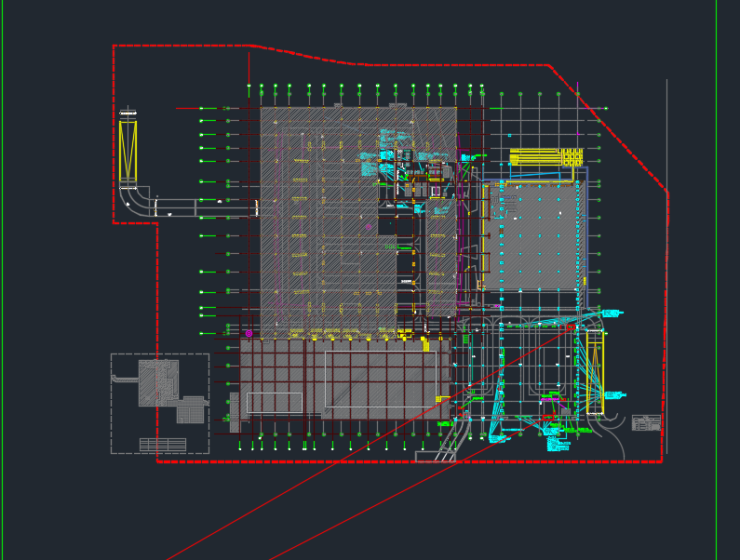Click the green vertical border line on far right

coord(717,279)
